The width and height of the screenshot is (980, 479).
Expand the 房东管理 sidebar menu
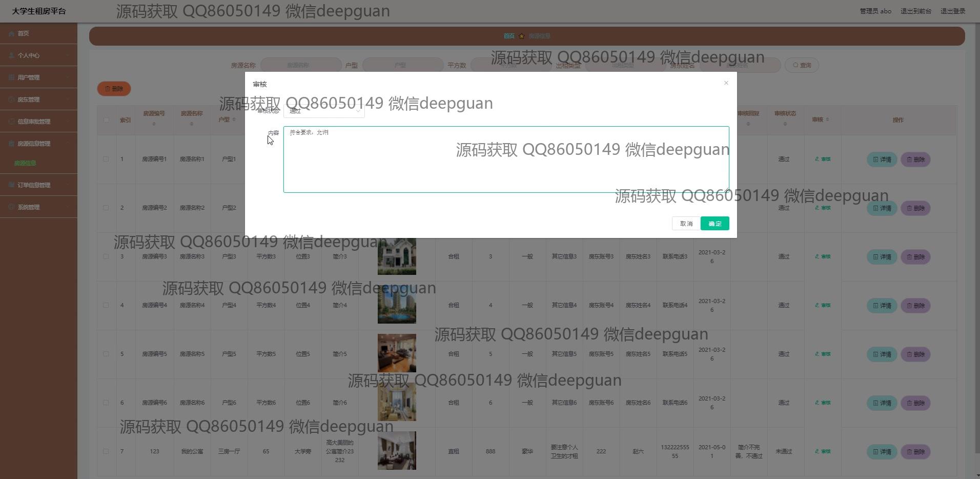[38, 99]
